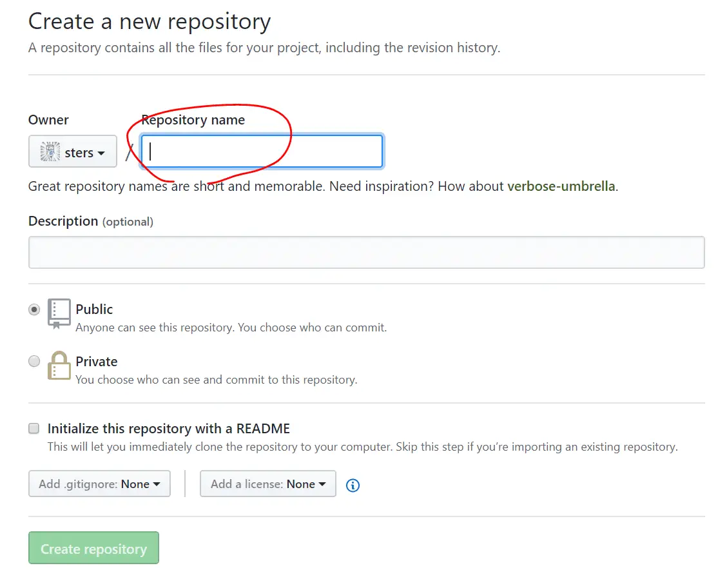Image resolution: width=727 pixels, height=588 pixels.
Task: Click the README initialization label text
Action: (x=169, y=429)
